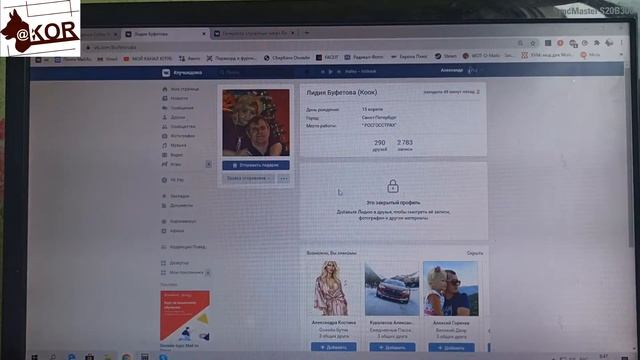The width and height of the screenshot is (640, 360).
Task: Add Алексей Горенков as friend
Action: pyautogui.click(x=451, y=348)
